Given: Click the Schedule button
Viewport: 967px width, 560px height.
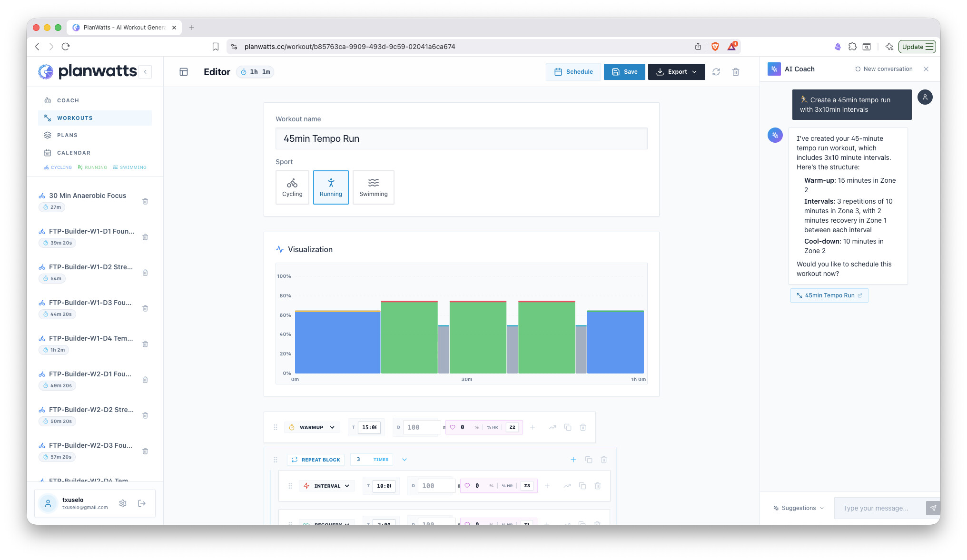Looking at the screenshot, I should tap(573, 72).
